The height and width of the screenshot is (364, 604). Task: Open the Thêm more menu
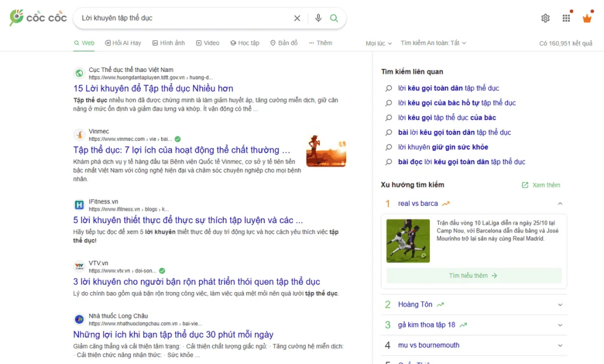tap(320, 42)
